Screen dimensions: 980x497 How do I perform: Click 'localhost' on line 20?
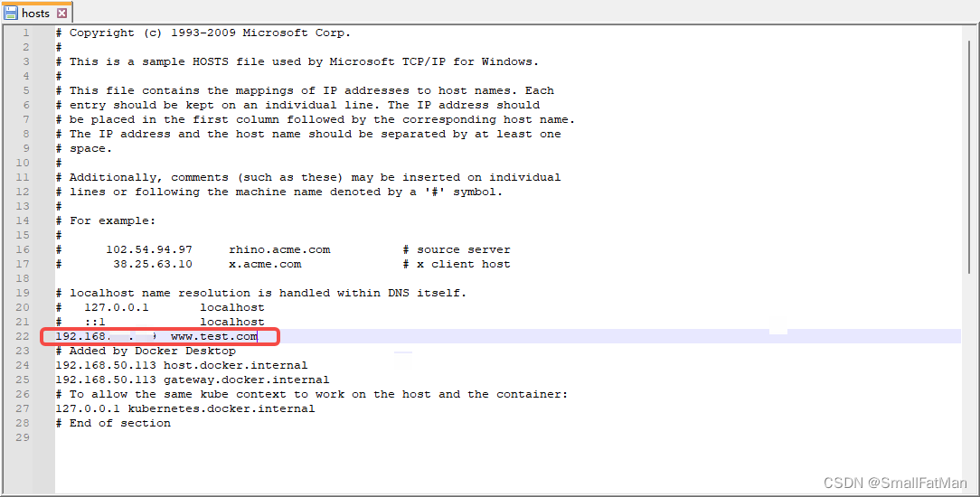[231, 308]
